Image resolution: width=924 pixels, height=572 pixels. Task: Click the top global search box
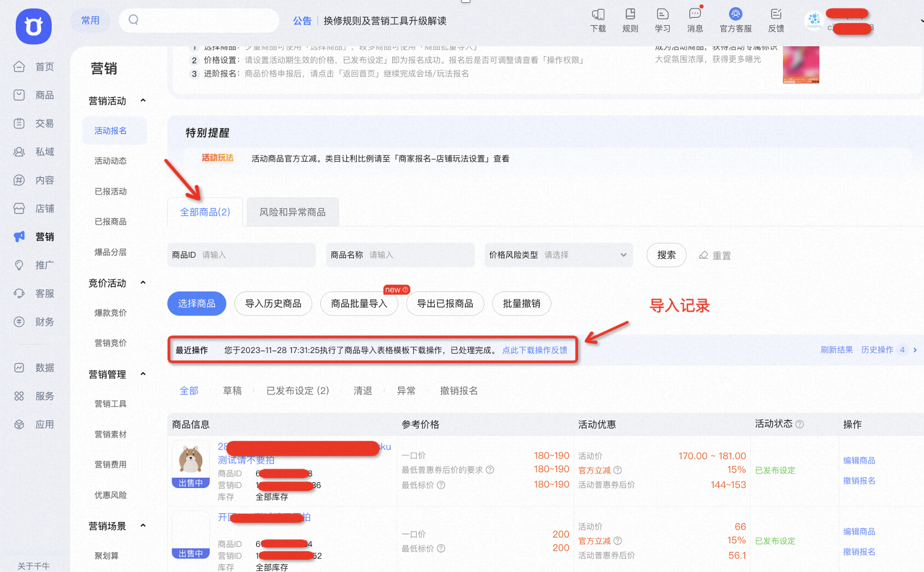199,20
